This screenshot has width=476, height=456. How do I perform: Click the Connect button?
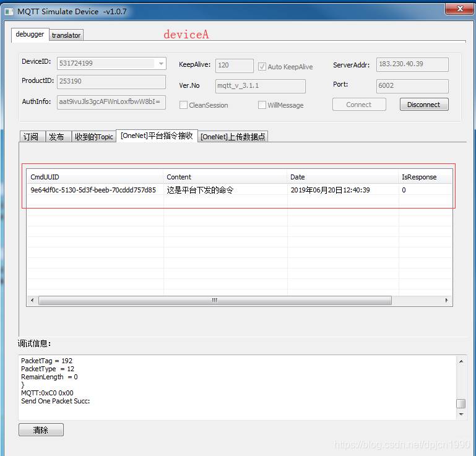(359, 105)
